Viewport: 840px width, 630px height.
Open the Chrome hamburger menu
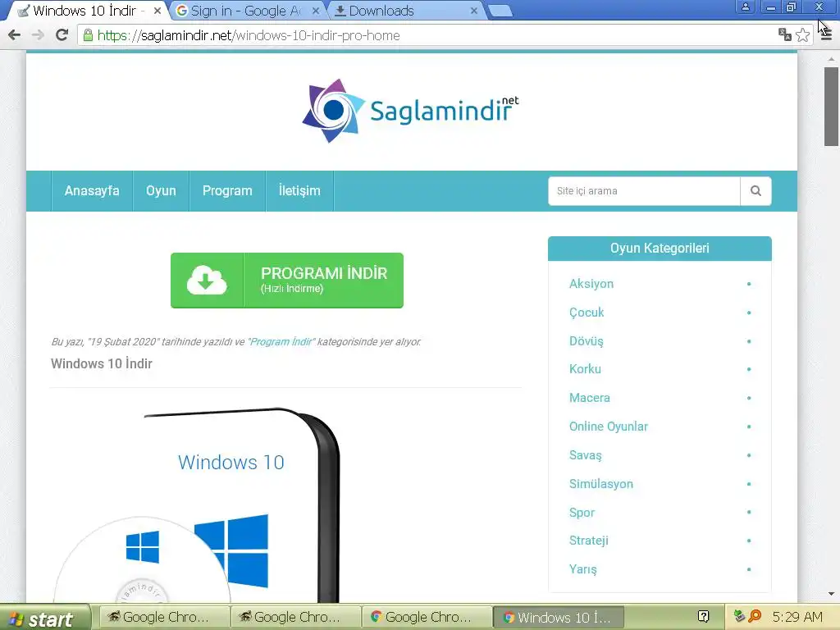[x=826, y=34]
